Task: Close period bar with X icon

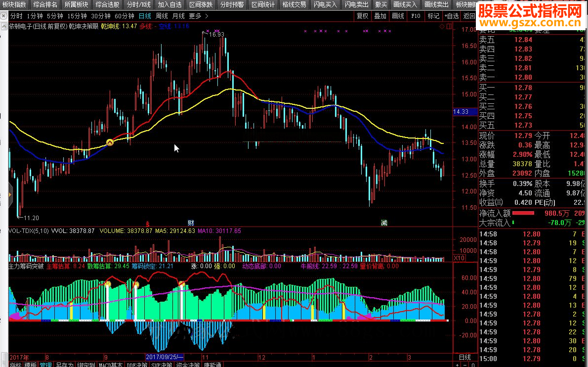Action: (x=4, y=16)
